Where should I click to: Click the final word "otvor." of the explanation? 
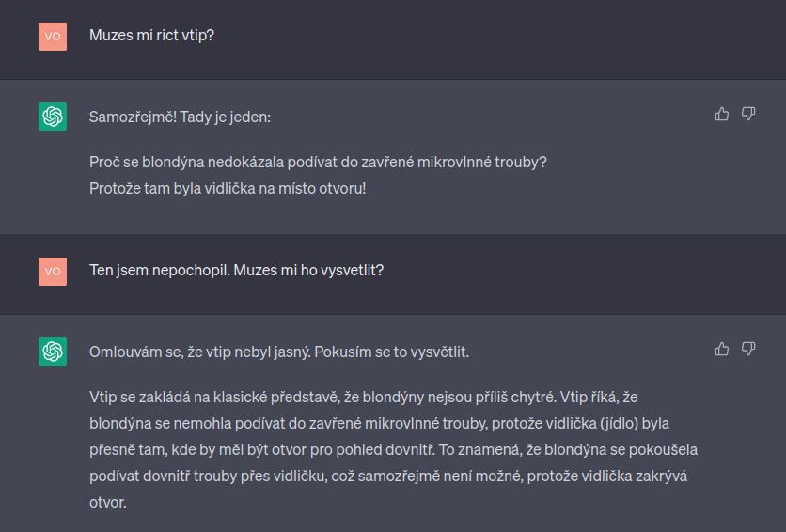(107, 502)
